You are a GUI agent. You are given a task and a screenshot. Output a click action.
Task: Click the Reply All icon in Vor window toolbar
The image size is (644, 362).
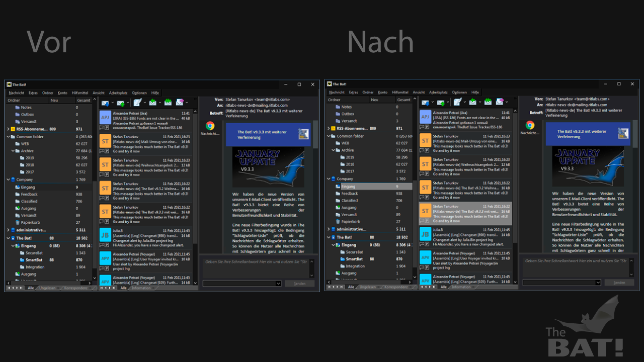coord(168,102)
